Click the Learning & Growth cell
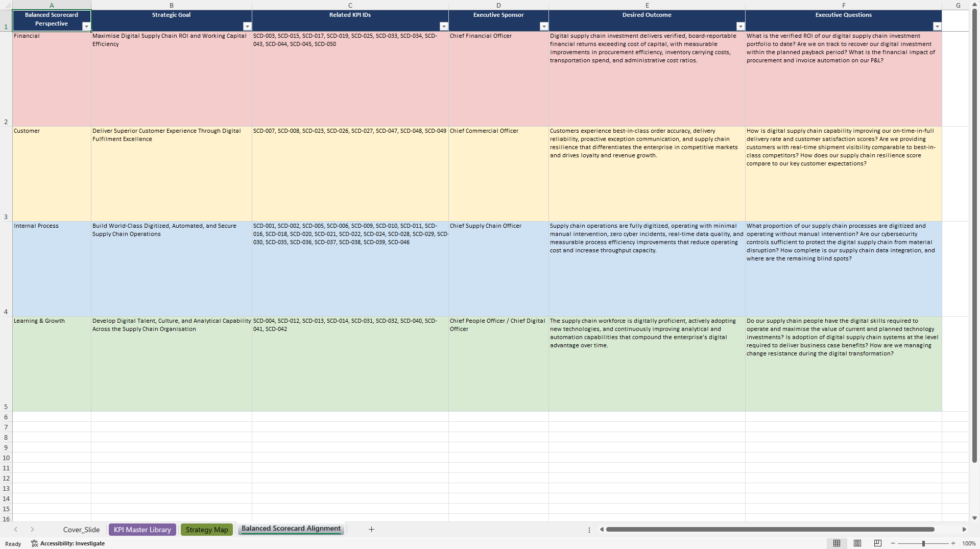The height and width of the screenshot is (549, 980). [52, 364]
